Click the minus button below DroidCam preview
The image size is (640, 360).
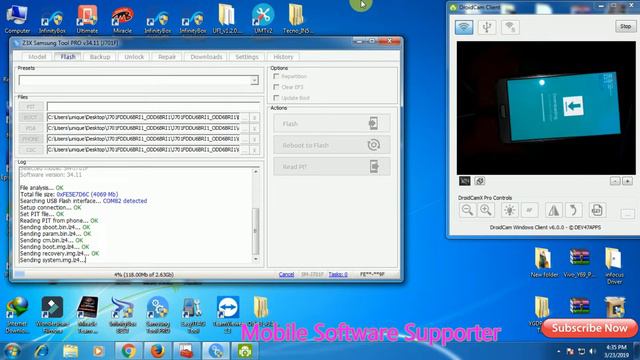tap(615, 181)
